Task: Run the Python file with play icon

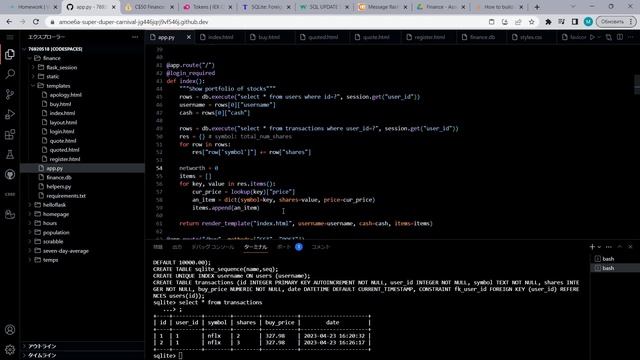Action: pos(592,37)
